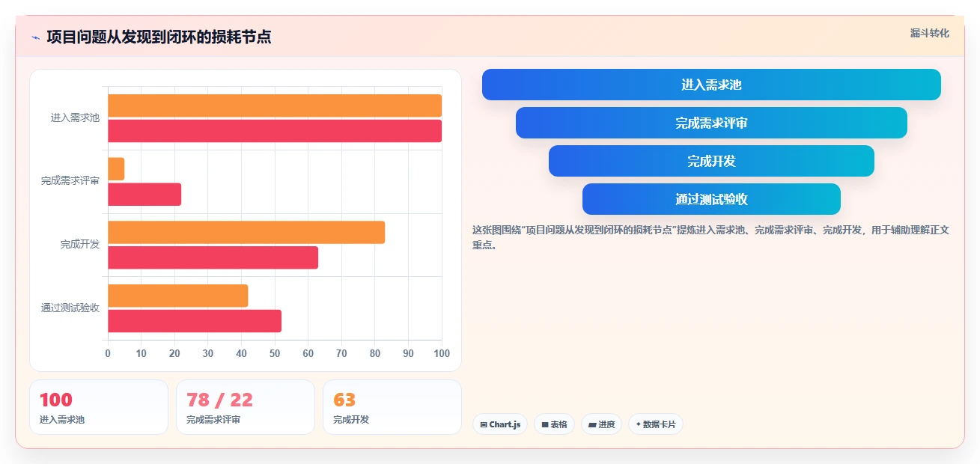The width and height of the screenshot is (980, 464).
Task: Click the 完成开发 chart axis label
Action: (x=80, y=245)
